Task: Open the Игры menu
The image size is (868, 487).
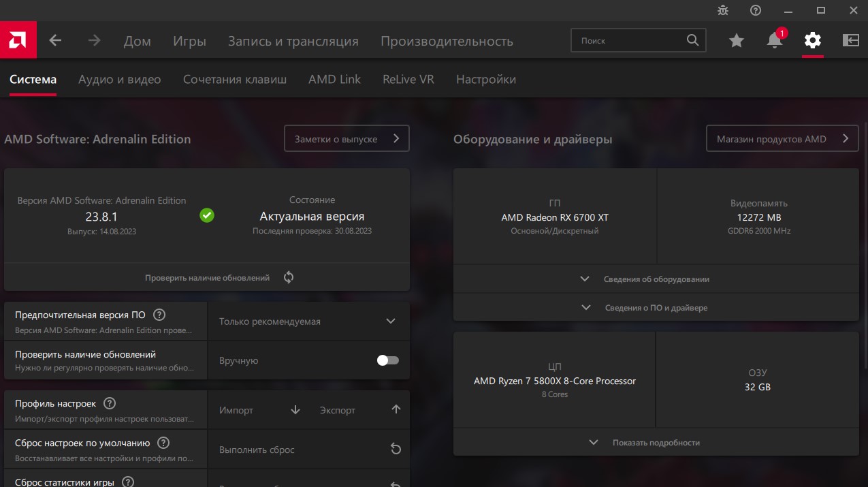Action: pos(189,41)
